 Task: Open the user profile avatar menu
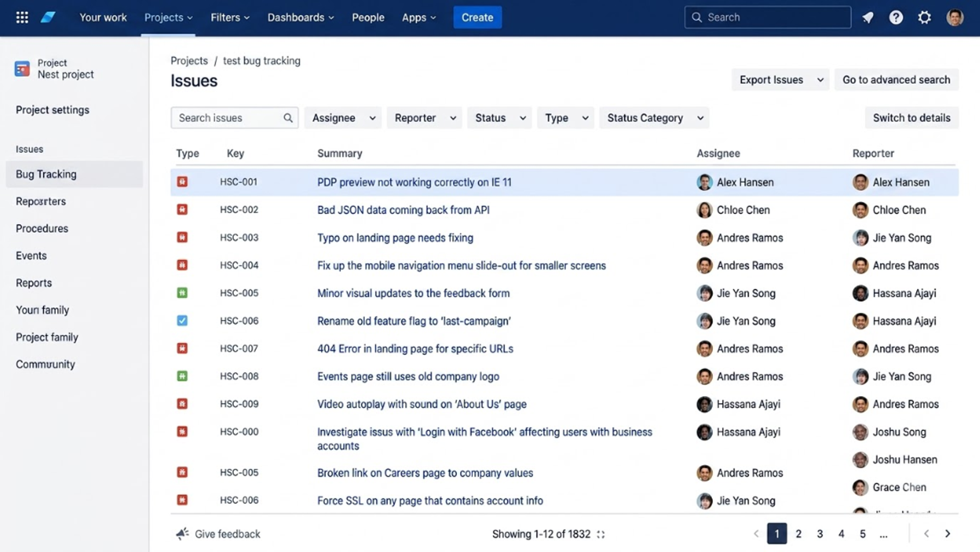[954, 17]
